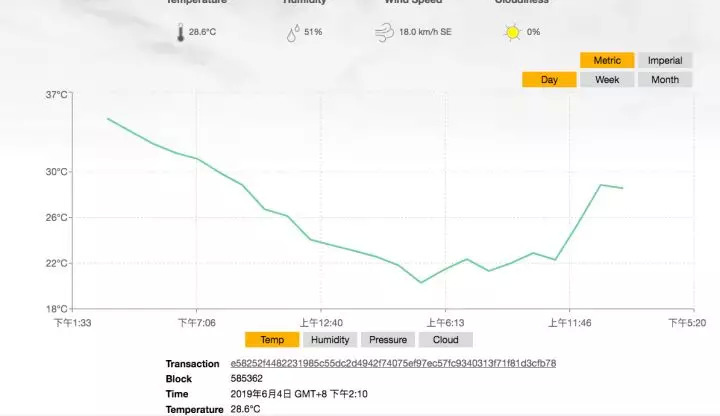Click the wind speed icon
Image resolution: width=720 pixels, height=416 pixels.
click(384, 33)
